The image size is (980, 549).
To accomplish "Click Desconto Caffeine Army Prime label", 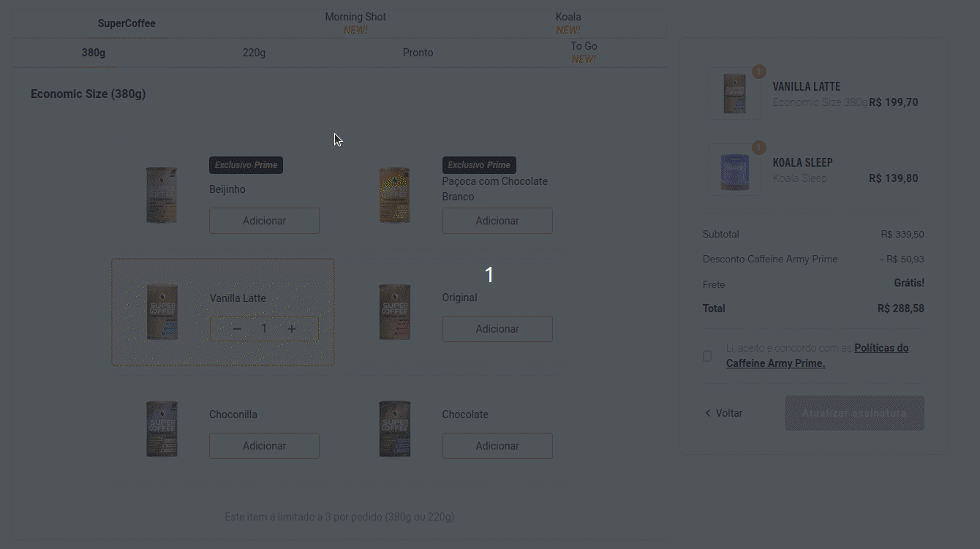I will tap(770, 259).
